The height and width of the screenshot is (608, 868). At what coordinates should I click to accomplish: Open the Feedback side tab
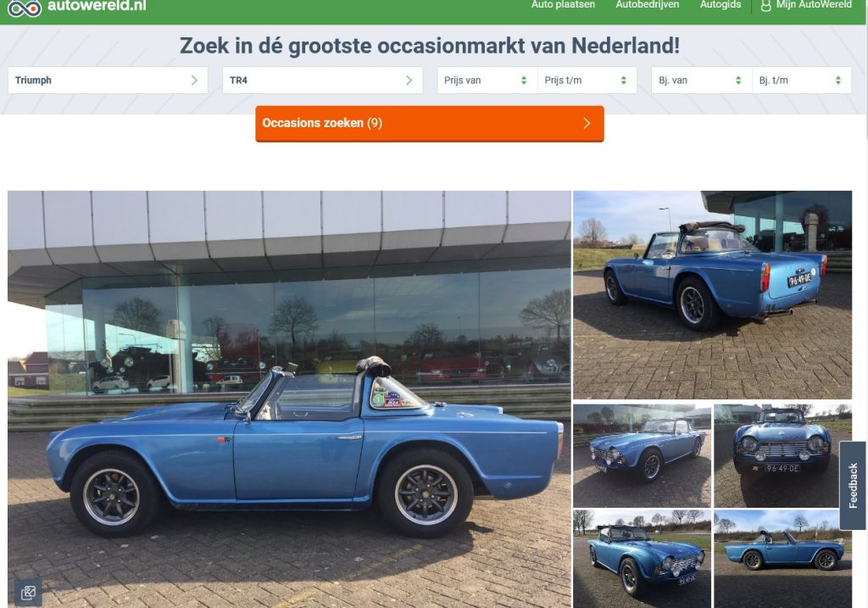pos(853,486)
